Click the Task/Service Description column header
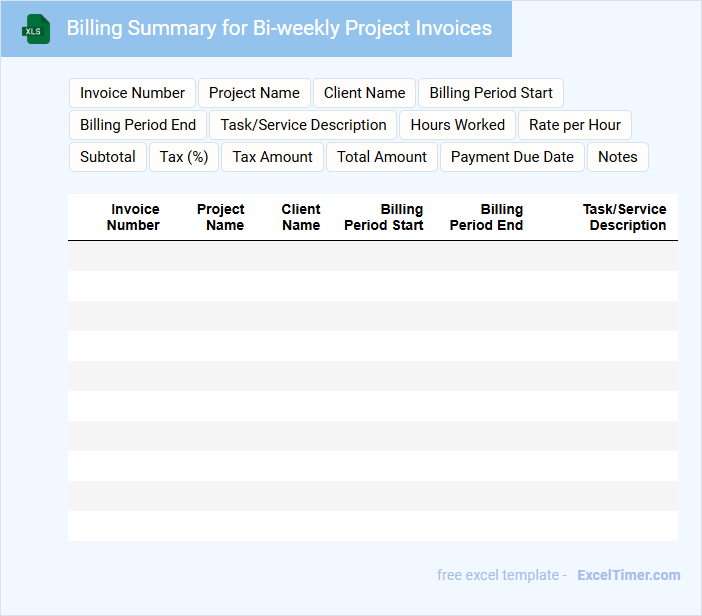702x616 pixels. click(x=625, y=217)
